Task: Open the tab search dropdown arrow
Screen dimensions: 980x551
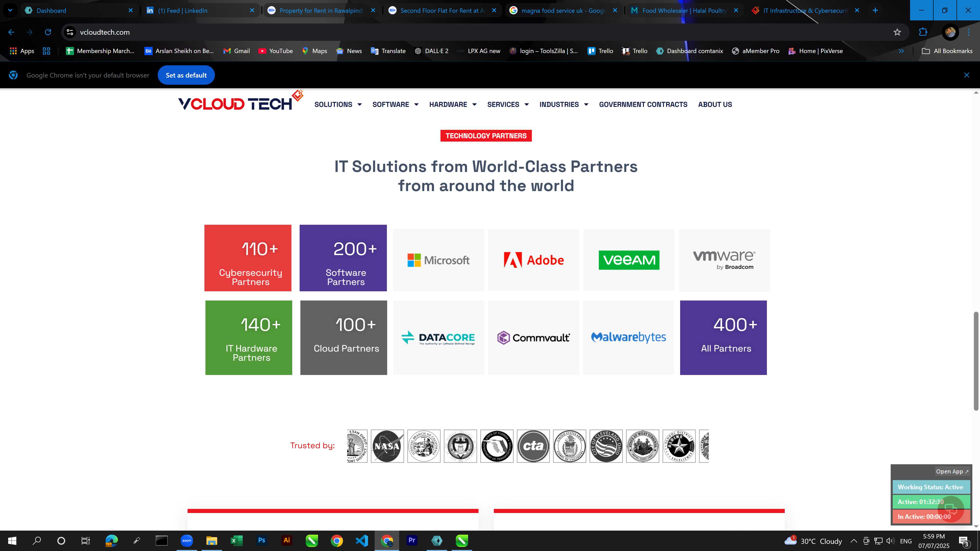Action: coord(10,10)
